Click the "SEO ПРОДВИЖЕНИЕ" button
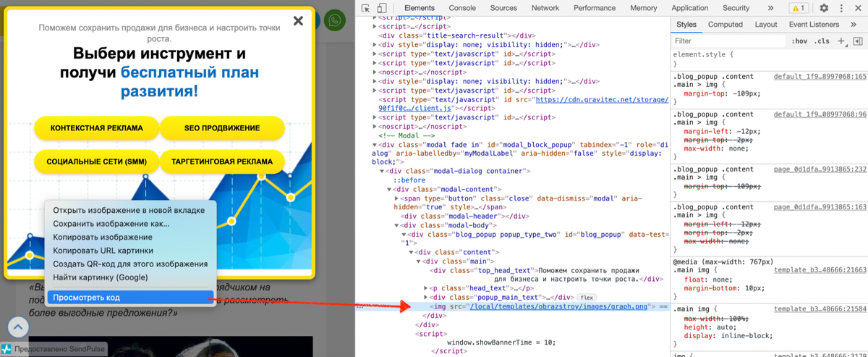This screenshot has width=868, height=357. 222,128
